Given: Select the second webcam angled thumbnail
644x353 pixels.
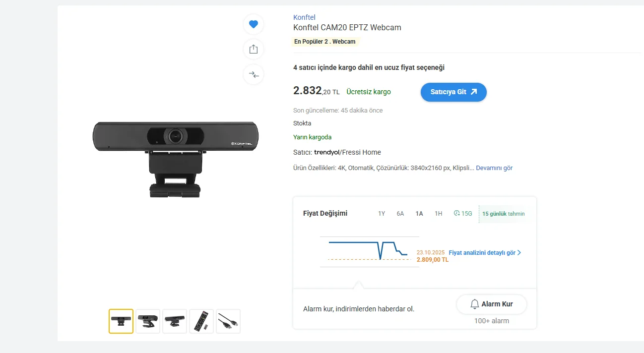Looking at the screenshot, I should pyautogui.click(x=148, y=321).
